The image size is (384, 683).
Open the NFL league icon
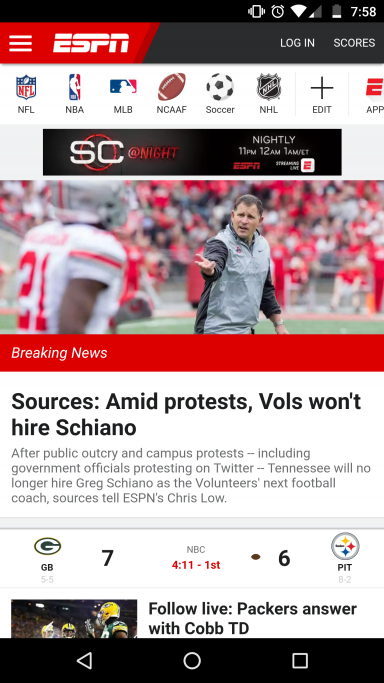click(x=26, y=87)
